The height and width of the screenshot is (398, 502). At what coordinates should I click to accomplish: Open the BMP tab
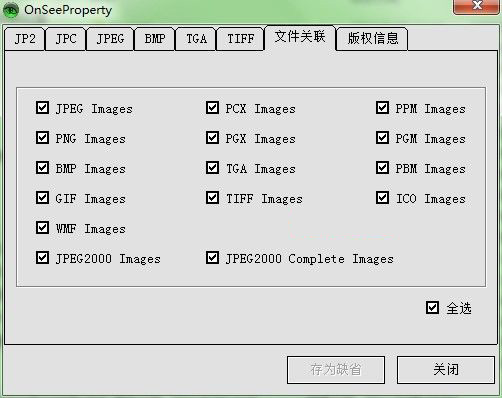click(x=155, y=39)
